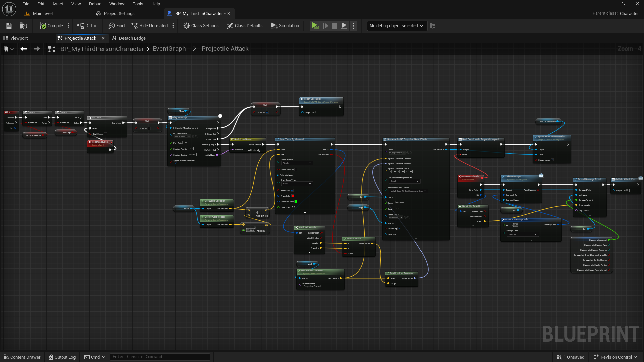
Task: Collapse Line Trace By Channel advanced pins
Action: click(305, 212)
